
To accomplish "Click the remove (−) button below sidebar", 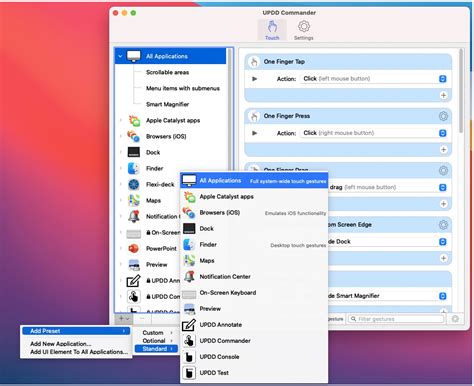I will tap(142, 319).
